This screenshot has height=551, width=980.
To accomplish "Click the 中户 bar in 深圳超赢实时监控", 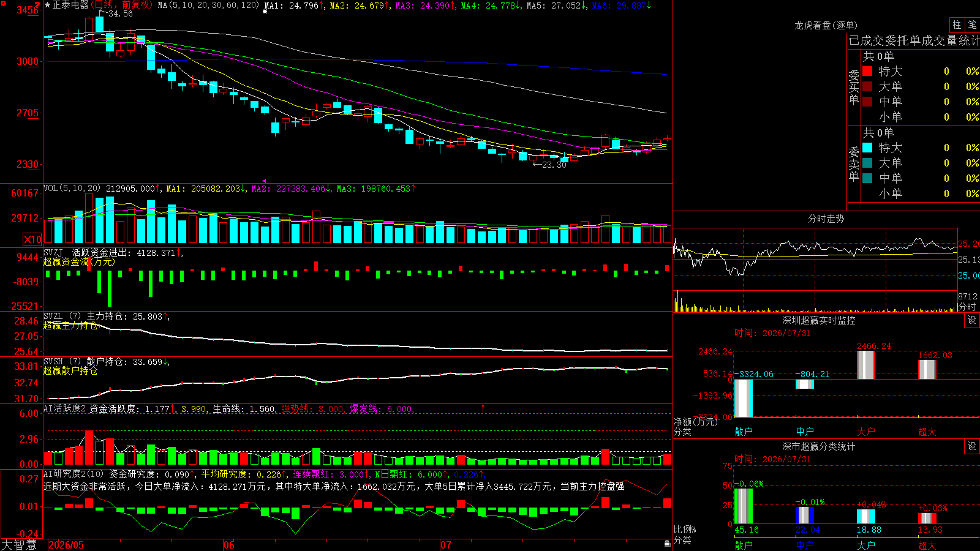I will pyautogui.click(x=805, y=384).
